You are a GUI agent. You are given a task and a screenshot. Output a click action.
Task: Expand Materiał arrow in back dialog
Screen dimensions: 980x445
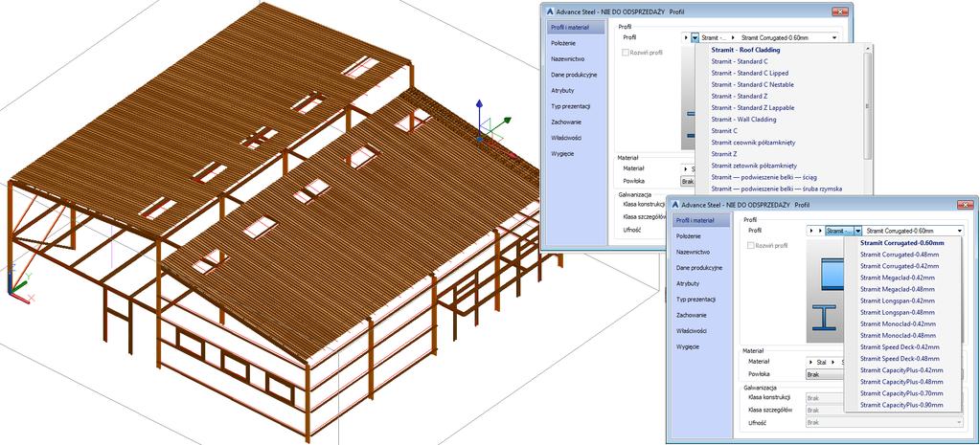[x=686, y=168]
